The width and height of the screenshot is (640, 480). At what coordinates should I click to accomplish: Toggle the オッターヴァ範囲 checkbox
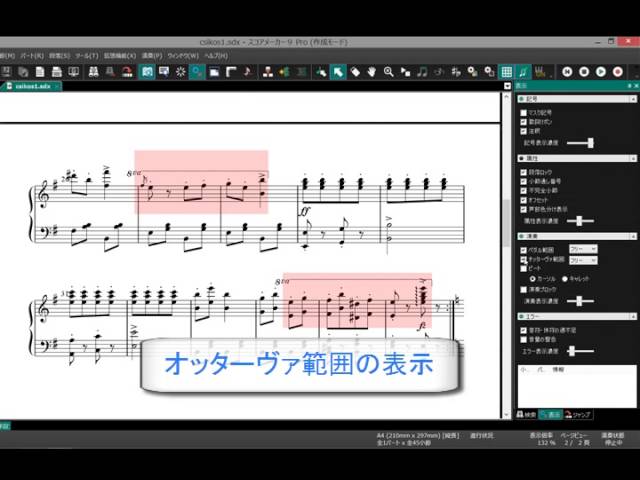(523, 260)
